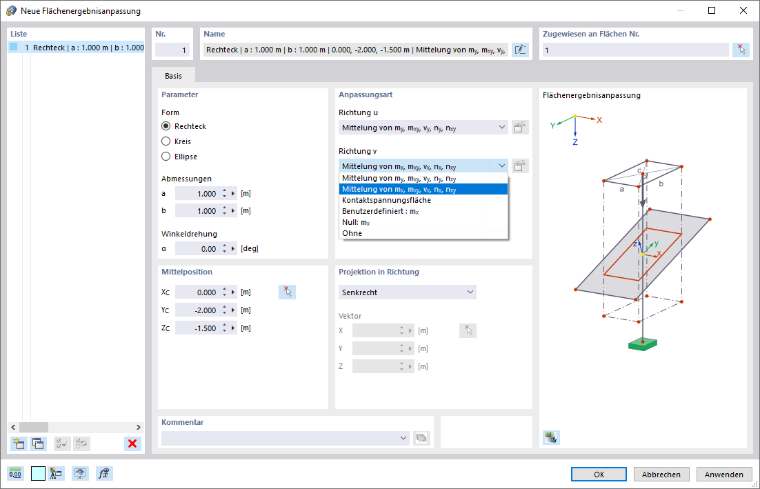Choose highlighted Mittelung von mx option
760x489 pixels.
(x=423, y=189)
